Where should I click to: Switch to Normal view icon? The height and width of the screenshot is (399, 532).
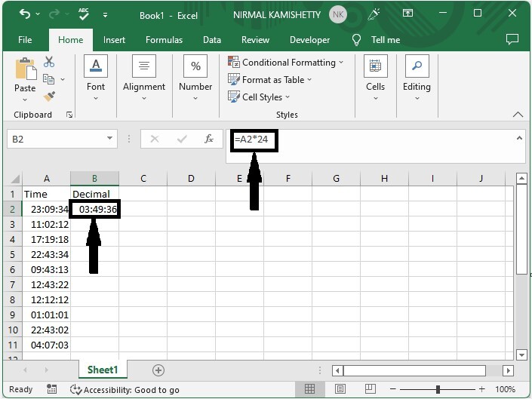point(309,389)
